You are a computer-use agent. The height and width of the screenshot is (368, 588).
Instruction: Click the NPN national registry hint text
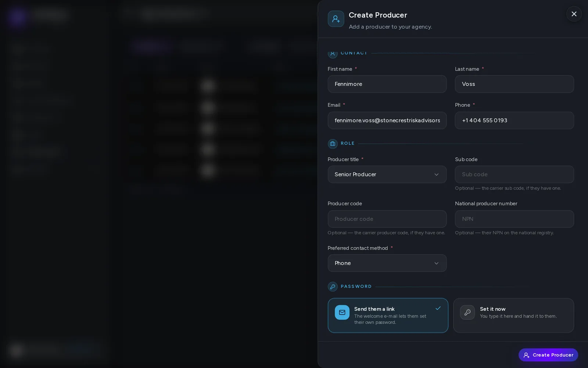[504, 233]
